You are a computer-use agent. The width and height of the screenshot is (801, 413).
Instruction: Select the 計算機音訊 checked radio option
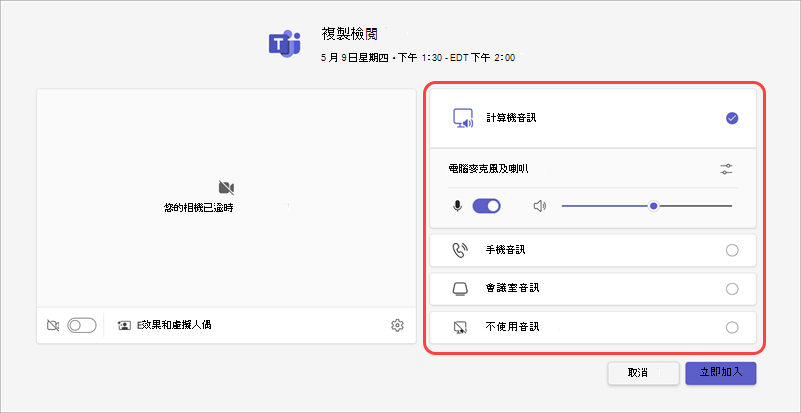click(x=732, y=119)
